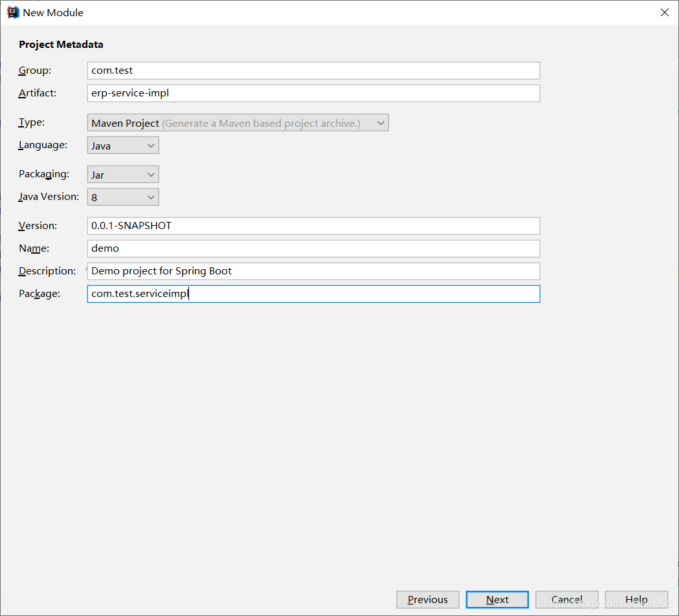Image resolution: width=679 pixels, height=616 pixels.
Task: Click the IntelliJ icon in the title bar
Action: (13, 12)
